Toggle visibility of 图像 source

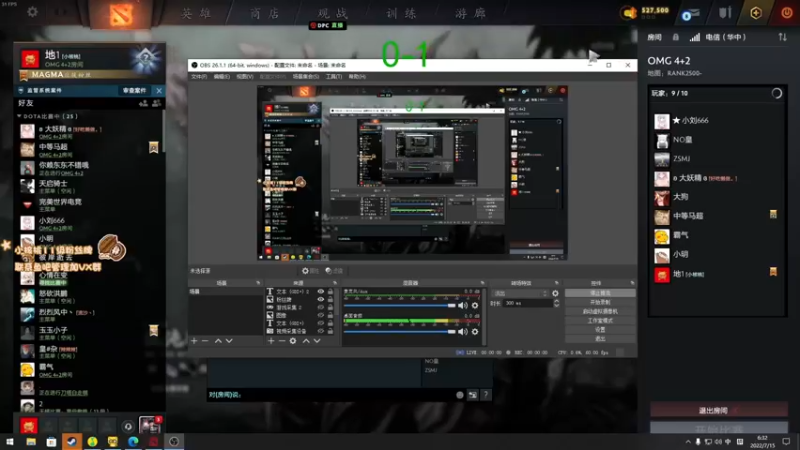click(x=320, y=315)
